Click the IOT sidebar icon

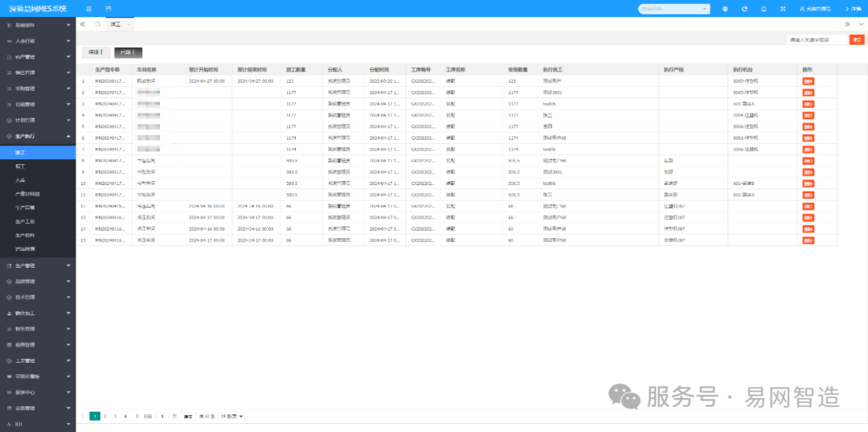tap(9, 424)
